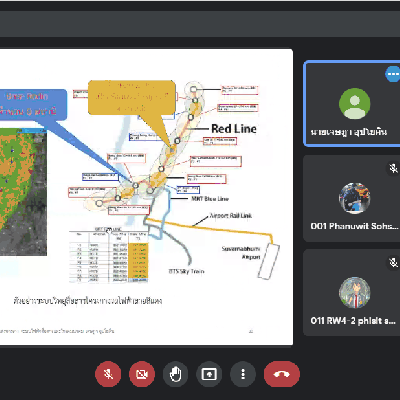Click the Red Line label on the slide

pos(234,129)
